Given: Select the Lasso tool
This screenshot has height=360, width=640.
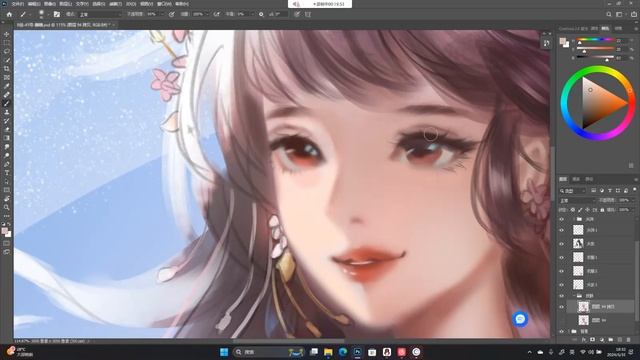Looking at the screenshot, I should (x=7, y=51).
